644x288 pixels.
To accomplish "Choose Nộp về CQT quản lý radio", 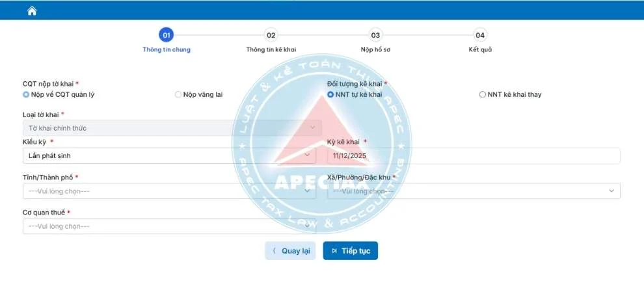I will [26, 95].
